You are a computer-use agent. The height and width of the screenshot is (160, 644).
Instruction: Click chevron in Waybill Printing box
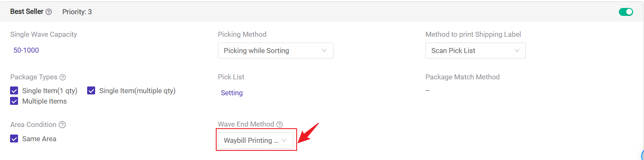284,140
